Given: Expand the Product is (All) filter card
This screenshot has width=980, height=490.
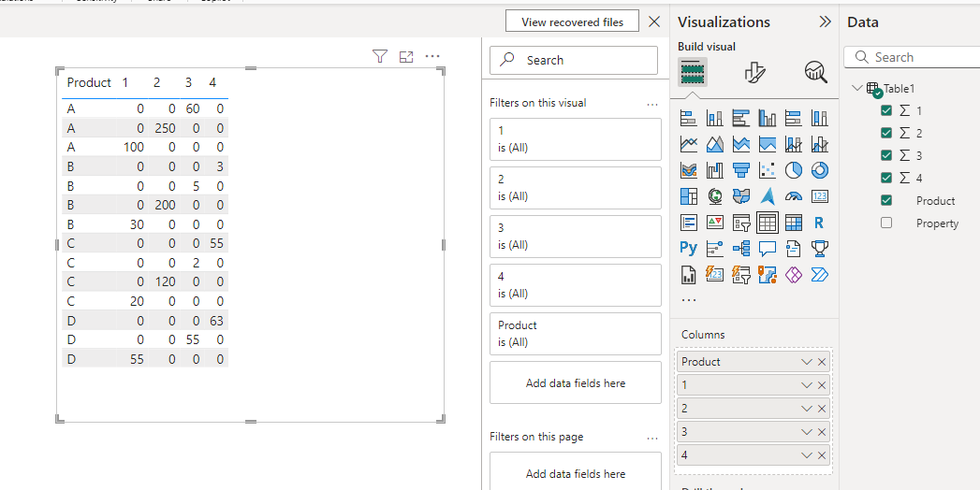Looking at the screenshot, I should tap(575, 334).
